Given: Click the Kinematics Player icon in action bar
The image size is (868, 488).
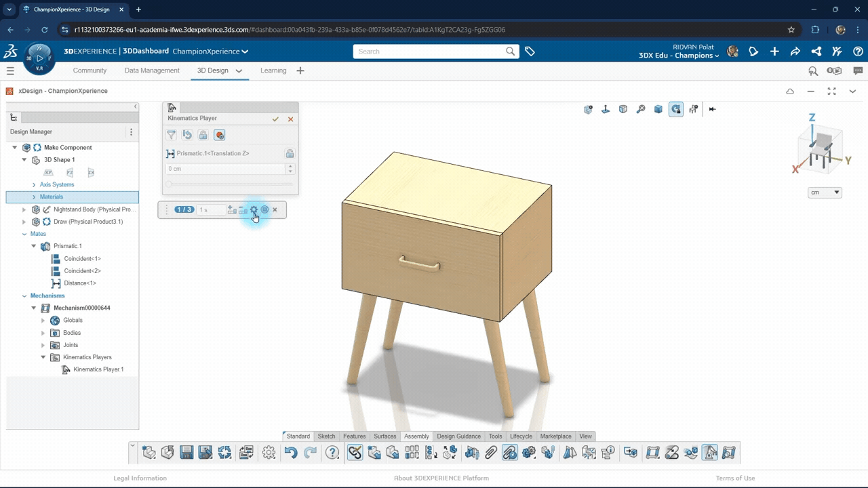Looking at the screenshot, I should point(709,453).
